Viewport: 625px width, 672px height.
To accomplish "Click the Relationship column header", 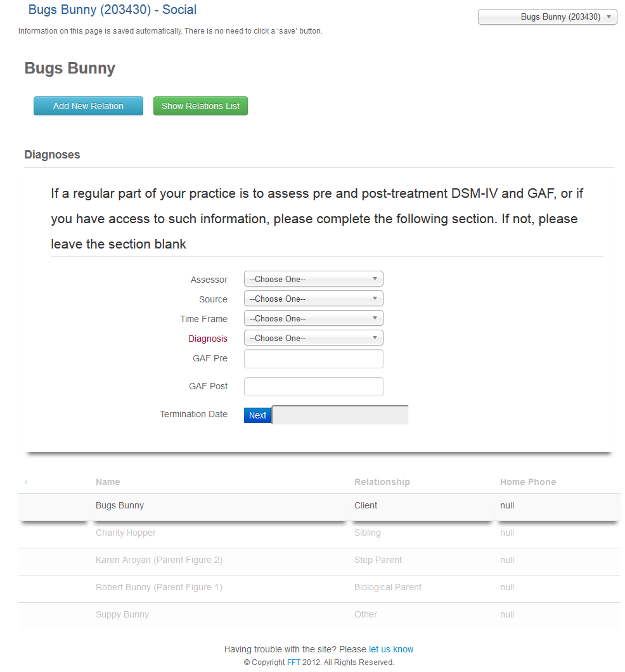I will click(x=382, y=482).
